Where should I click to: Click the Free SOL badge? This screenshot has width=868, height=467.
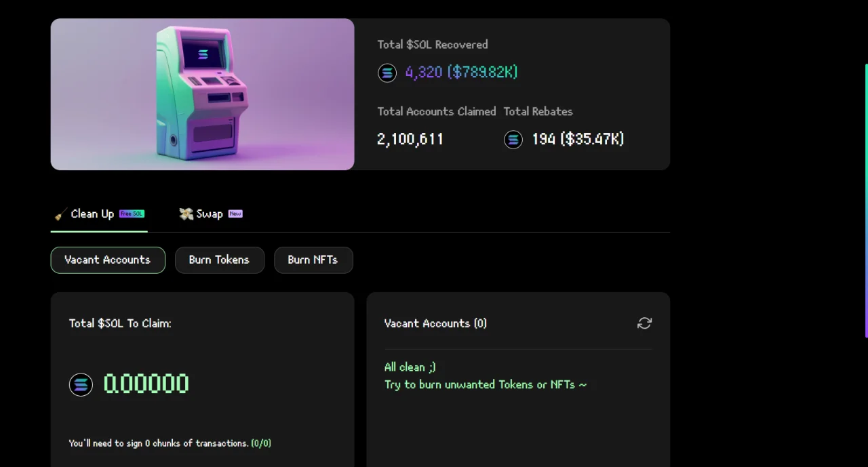click(x=132, y=214)
